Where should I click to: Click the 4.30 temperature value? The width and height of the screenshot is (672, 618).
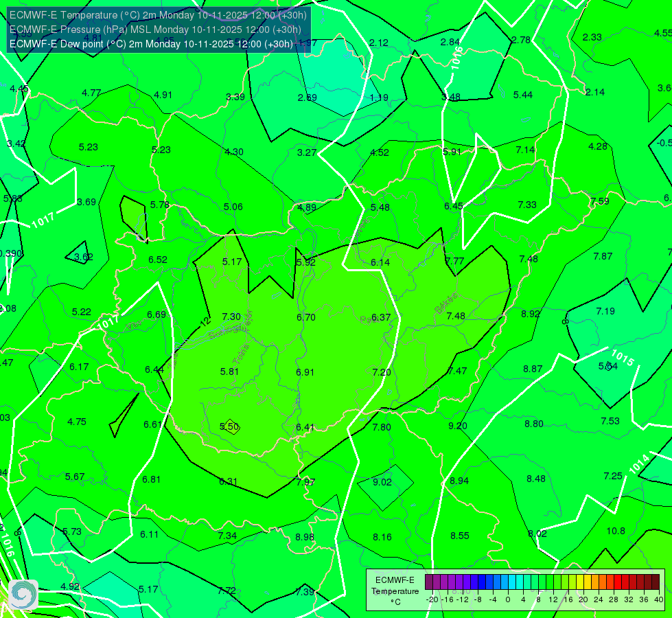coord(234,152)
